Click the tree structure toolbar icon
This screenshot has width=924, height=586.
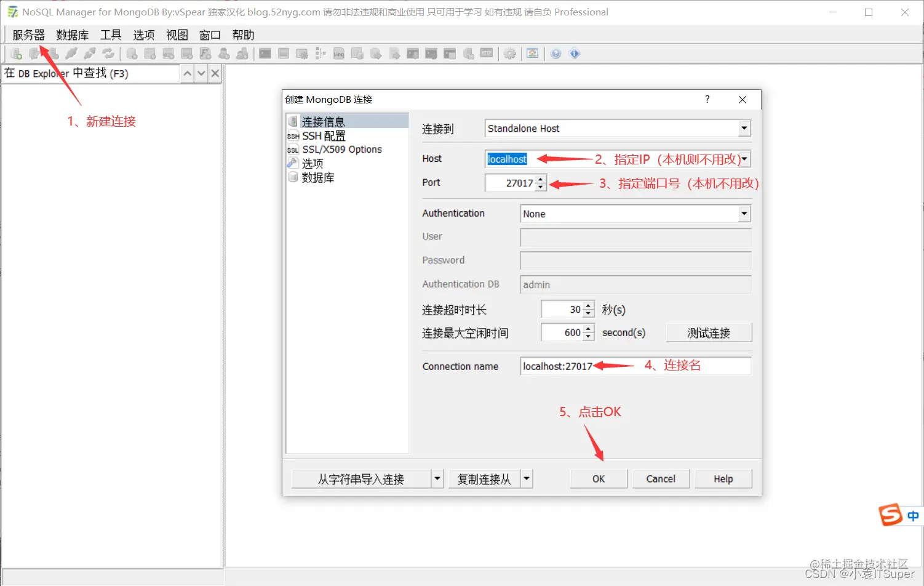[321, 54]
